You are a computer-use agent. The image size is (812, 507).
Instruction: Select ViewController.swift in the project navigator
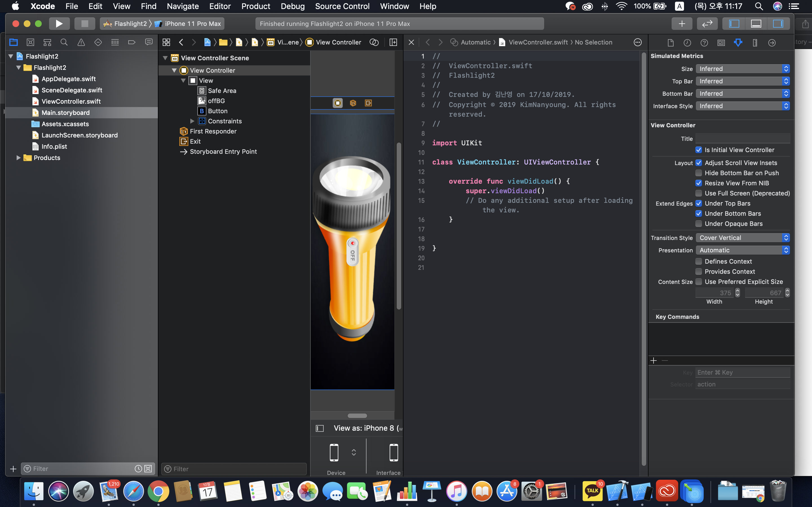[71, 101]
